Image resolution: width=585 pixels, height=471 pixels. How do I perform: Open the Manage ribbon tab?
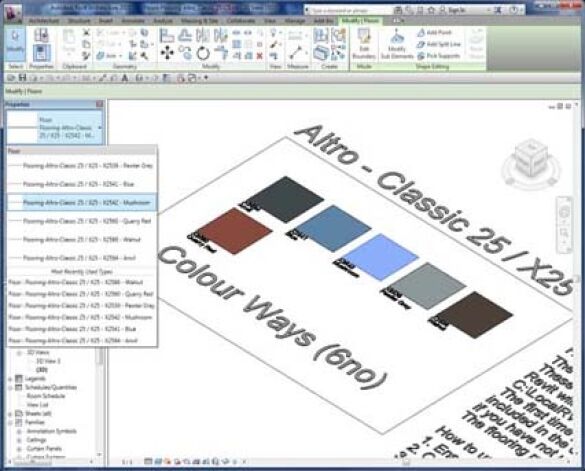pos(295,21)
